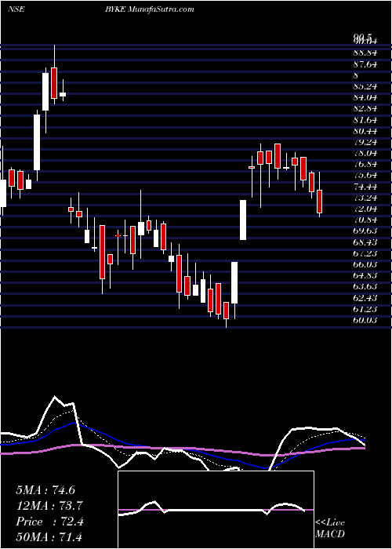The width and height of the screenshot is (392, 549).
Task: Select the 76.84 price level label
Action: pos(365,165)
